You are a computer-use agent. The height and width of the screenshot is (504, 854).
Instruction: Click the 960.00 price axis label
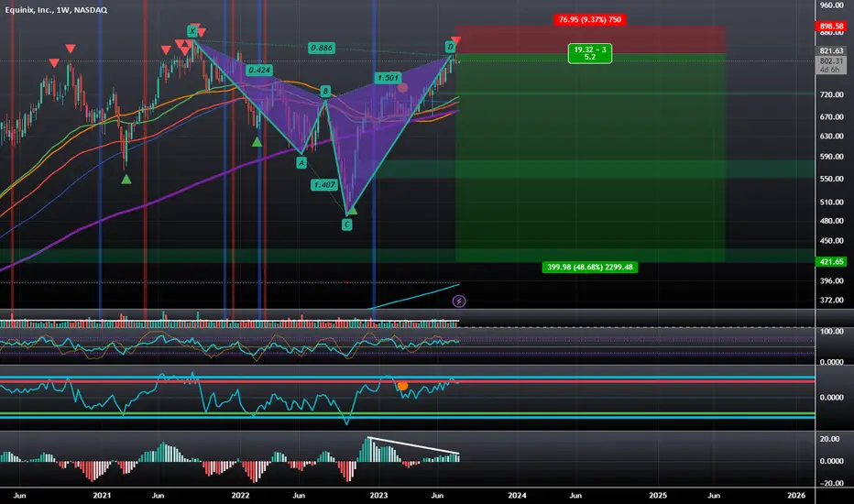click(x=832, y=5)
